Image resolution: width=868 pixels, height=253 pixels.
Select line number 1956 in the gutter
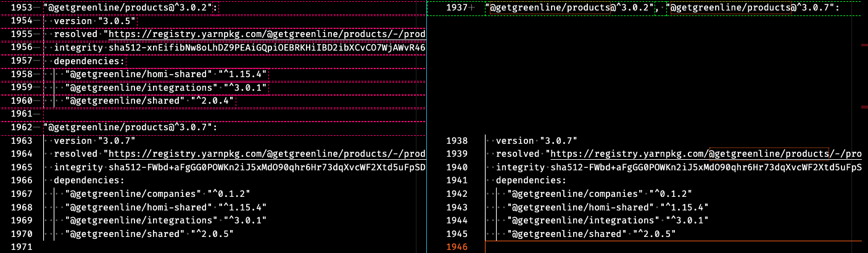[22, 48]
